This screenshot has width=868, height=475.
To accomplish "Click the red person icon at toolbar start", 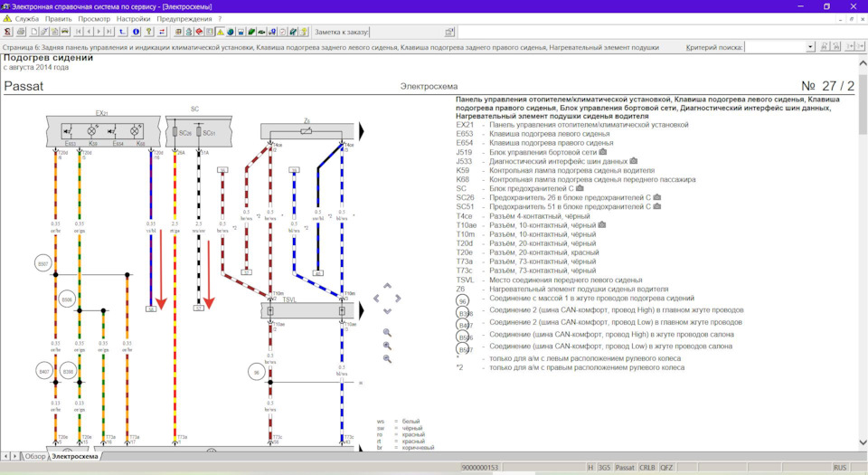I will click(7, 32).
